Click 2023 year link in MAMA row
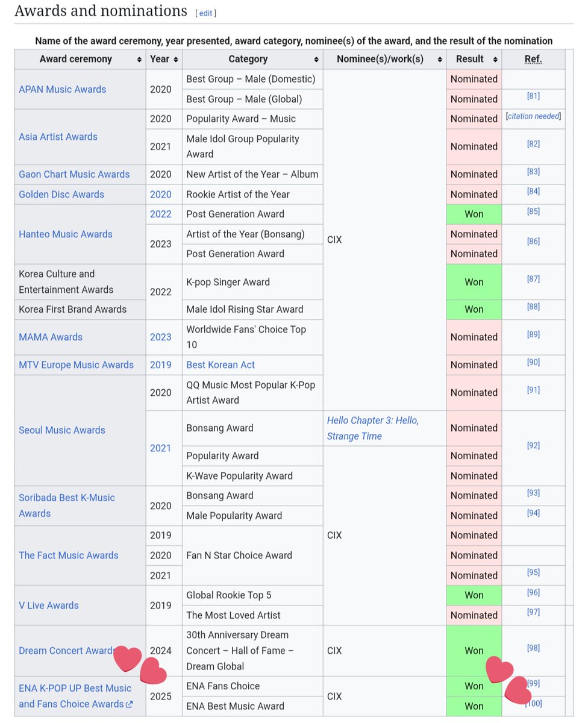Viewport: 588px width, 723px height. [161, 337]
